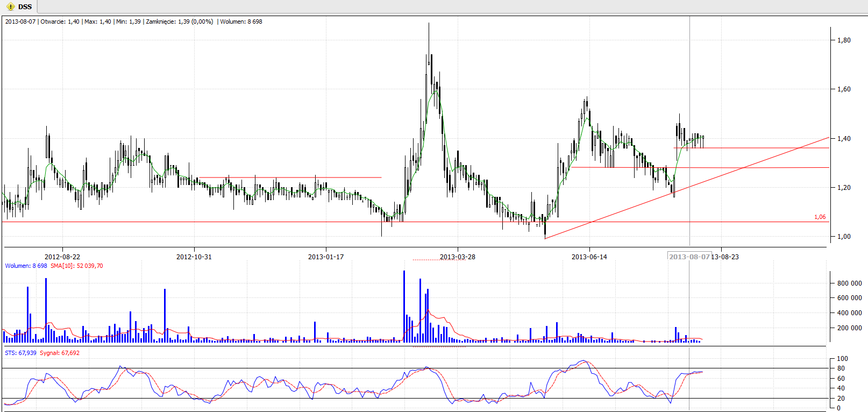The image size is (868, 412).
Task: Click the 1,80 price axis label
Action: pyautogui.click(x=844, y=40)
